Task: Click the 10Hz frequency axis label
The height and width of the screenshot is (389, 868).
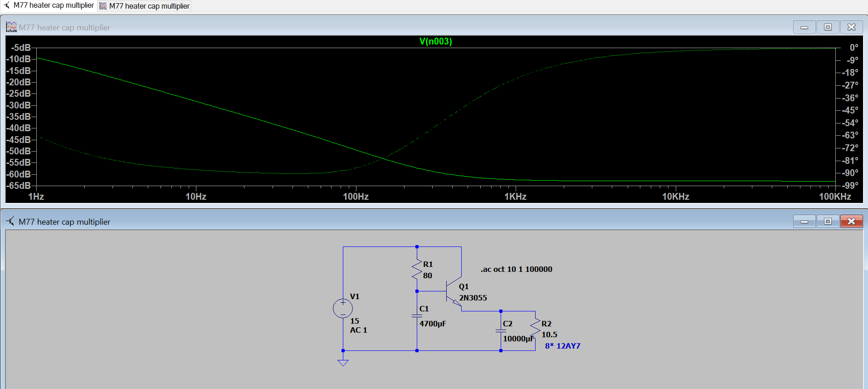Action: coord(196,197)
